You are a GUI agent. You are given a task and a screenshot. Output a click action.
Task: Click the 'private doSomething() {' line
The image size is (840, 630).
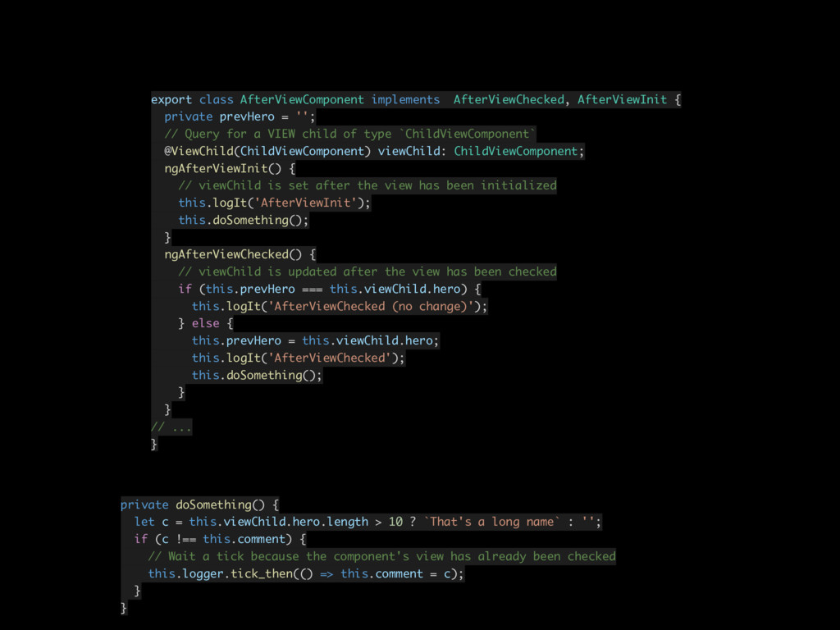point(200,504)
